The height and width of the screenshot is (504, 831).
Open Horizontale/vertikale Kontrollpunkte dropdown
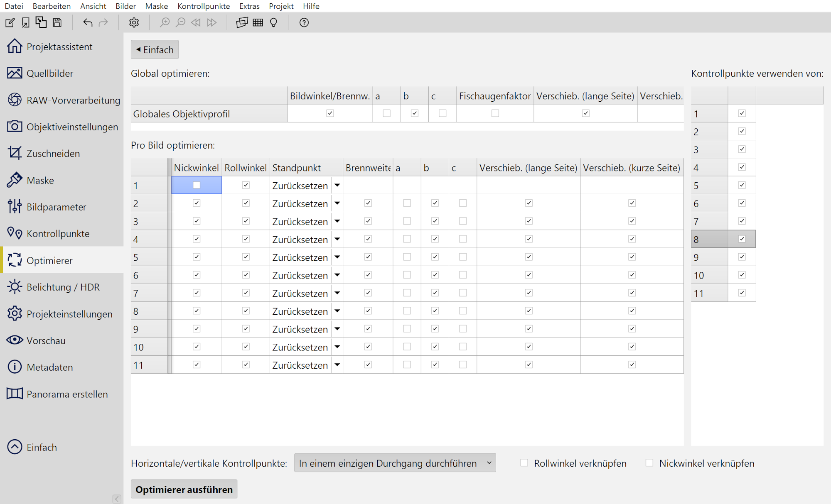[395, 463]
